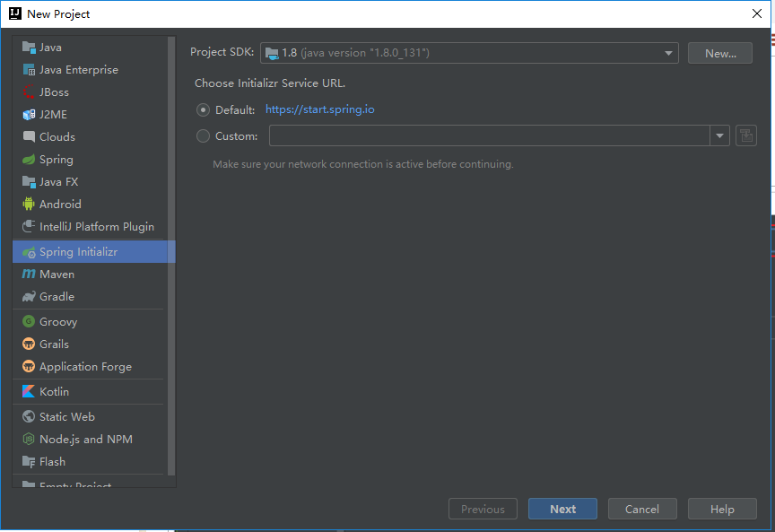The image size is (775, 532).
Task: Click inside the Custom URL input field
Action: [490, 135]
